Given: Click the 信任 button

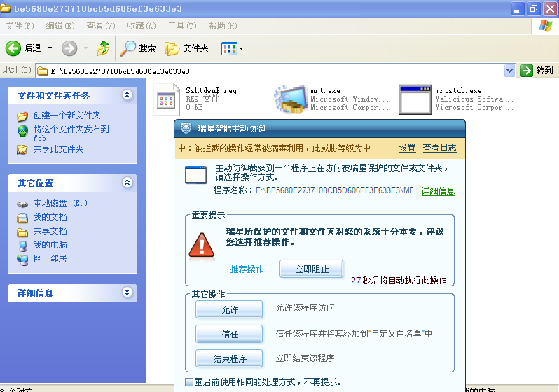Looking at the screenshot, I should click(229, 334).
